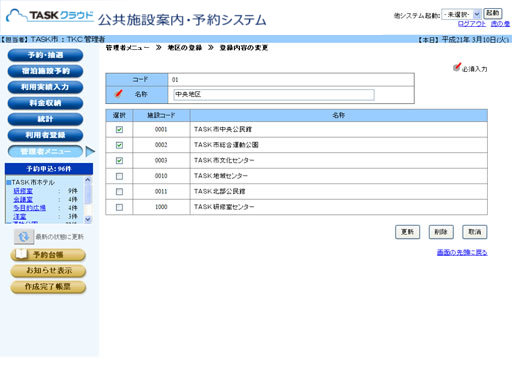Click the 施設コード column header
The image size is (512, 384).
tap(161, 115)
